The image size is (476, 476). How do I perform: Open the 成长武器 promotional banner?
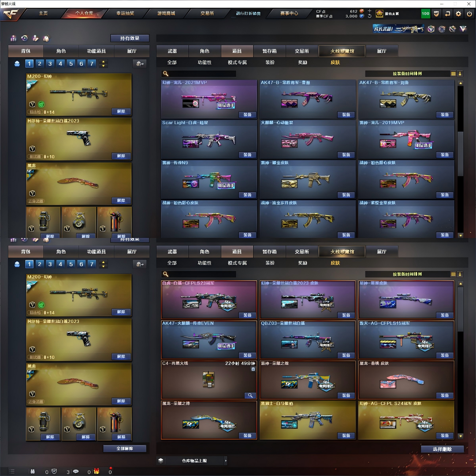(398, 29)
